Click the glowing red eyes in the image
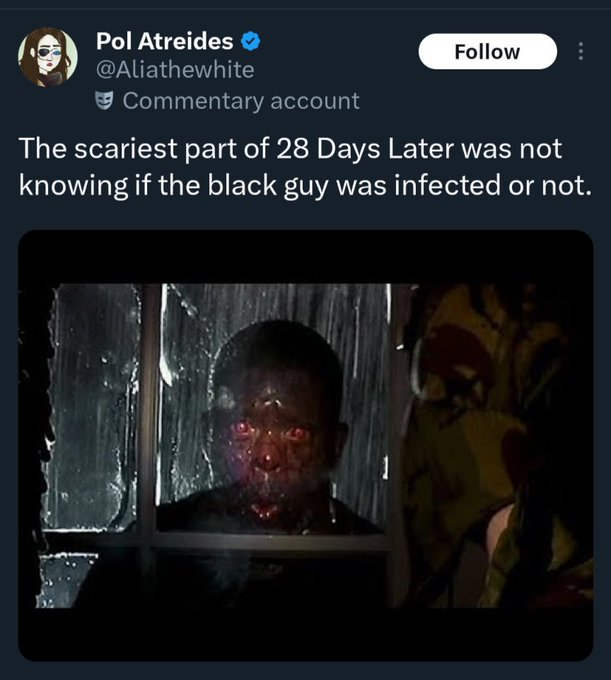The image size is (611, 680). (270, 431)
